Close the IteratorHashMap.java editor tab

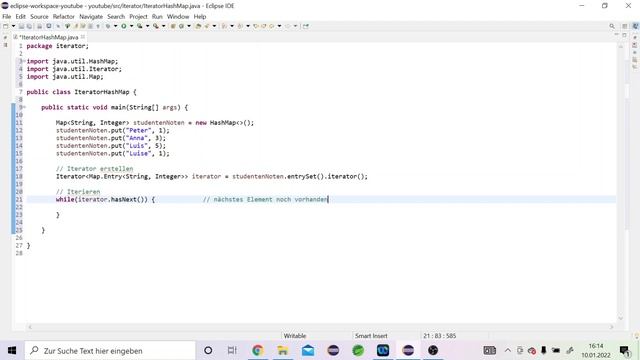[83, 37]
